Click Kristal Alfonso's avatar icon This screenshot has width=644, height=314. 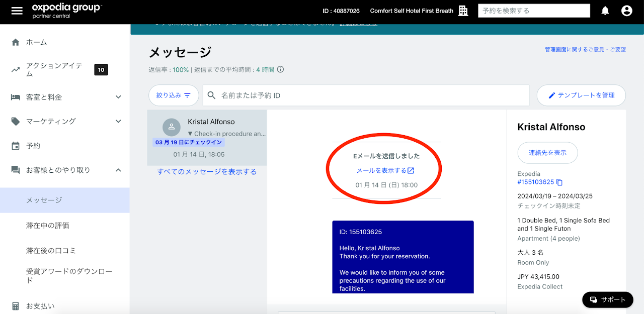172,127
